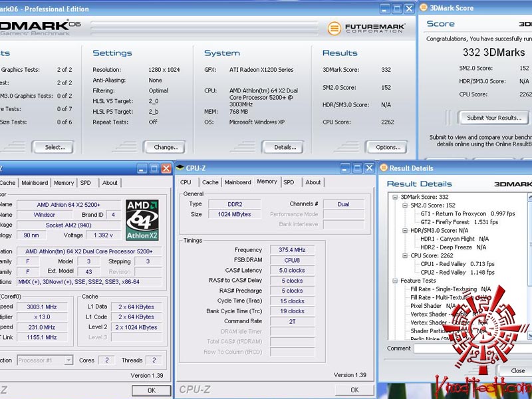This screenshot has width=532, height=399.
Task: Open the Processor #1 selection dropdown
Action: [x=68, y=360]
